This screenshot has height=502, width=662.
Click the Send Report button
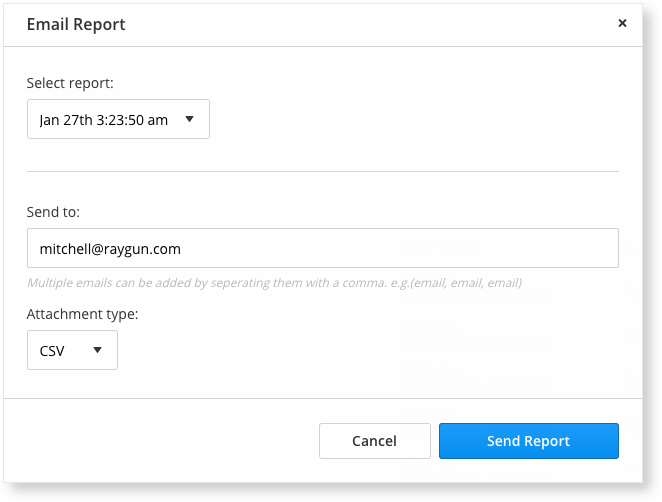click(x=529, y=441)
